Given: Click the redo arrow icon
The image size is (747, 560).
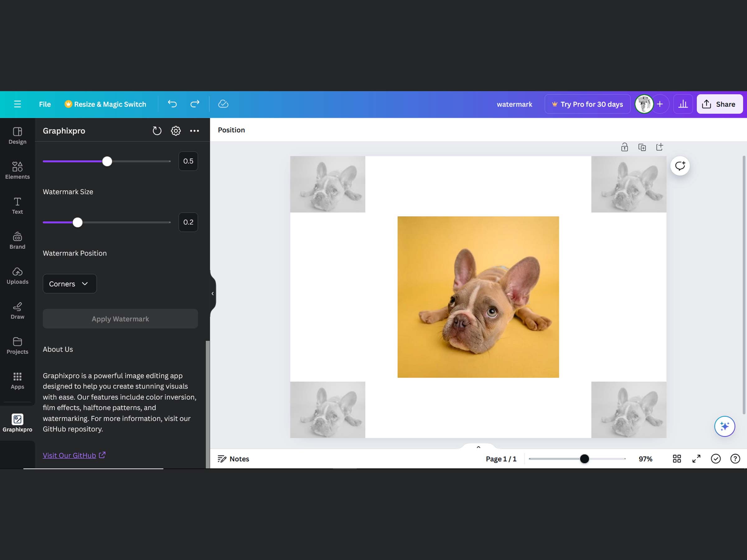Looking at the screenshot, I should coord(195,104).
